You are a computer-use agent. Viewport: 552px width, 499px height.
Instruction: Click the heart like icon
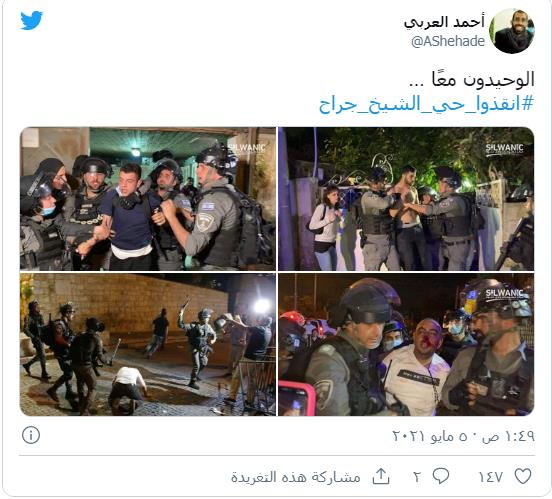pos(523,476)
